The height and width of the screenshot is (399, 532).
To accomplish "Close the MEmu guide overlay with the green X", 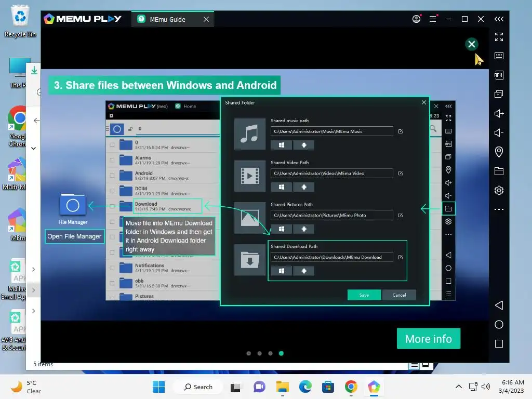I will (x=471, y=44).
